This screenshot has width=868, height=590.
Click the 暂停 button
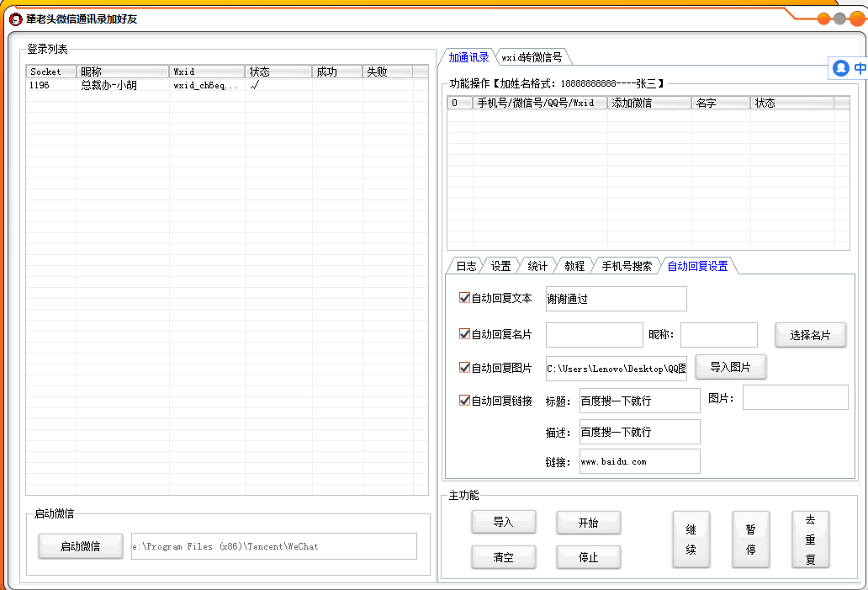pyautogui.click(x=750, y=539)
